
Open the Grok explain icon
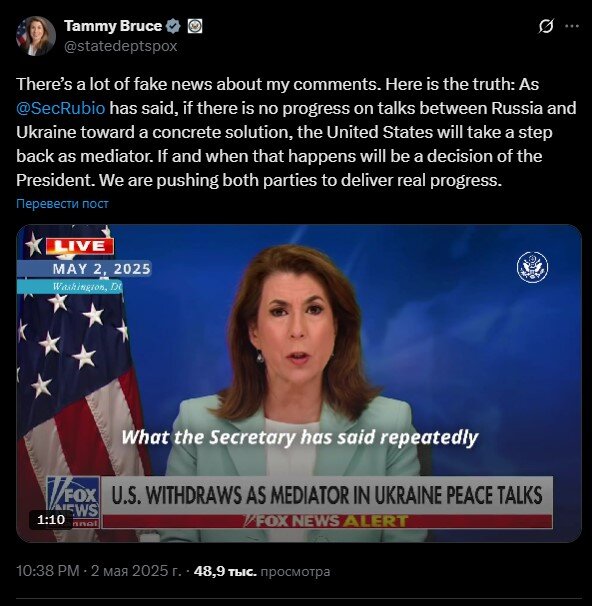(x=545, y=26)
